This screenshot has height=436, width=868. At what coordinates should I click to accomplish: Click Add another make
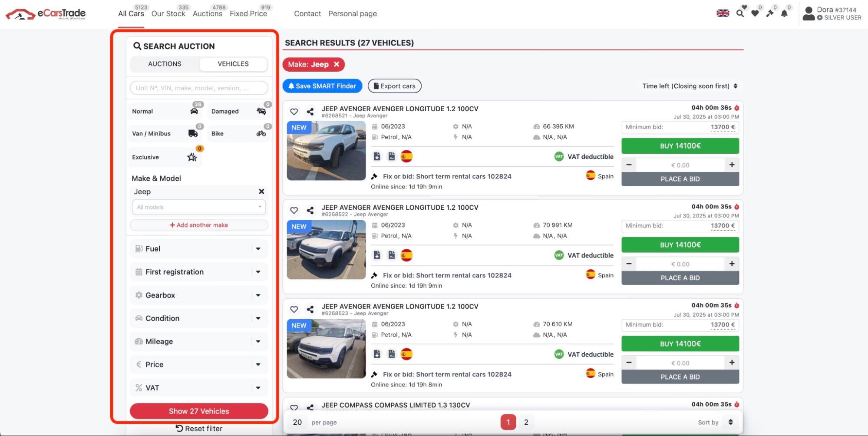[x=199, y=225]
